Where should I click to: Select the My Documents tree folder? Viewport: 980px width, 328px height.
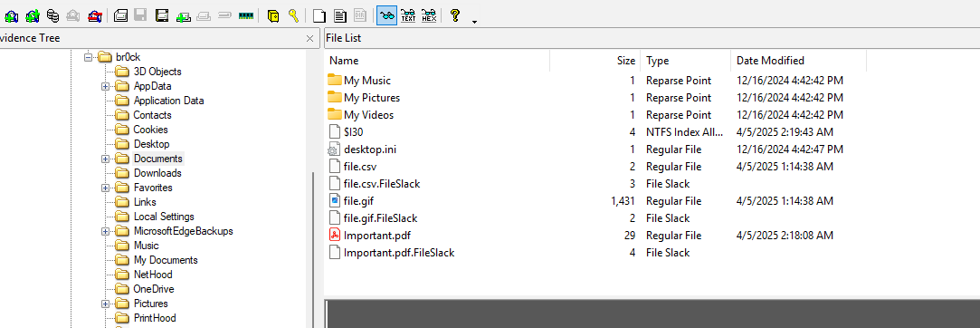(x=166, y=260)
